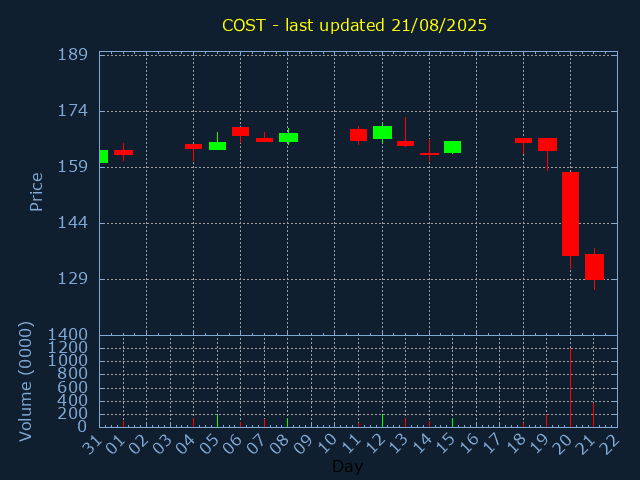Select the red candlestick for day 21
The height and width of the screenshot is (480, 640).
pyautogui.click(x=594, y=267)
